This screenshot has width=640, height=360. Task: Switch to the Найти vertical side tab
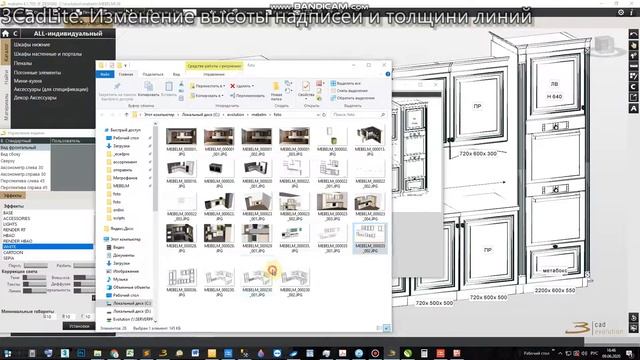(5, 77)
